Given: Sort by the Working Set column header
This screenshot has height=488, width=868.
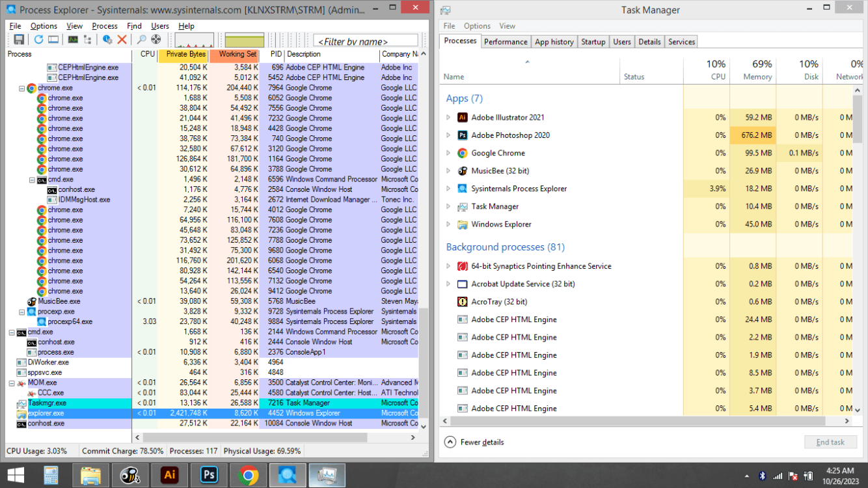Looking at the screenshot, I should [234, 55].
